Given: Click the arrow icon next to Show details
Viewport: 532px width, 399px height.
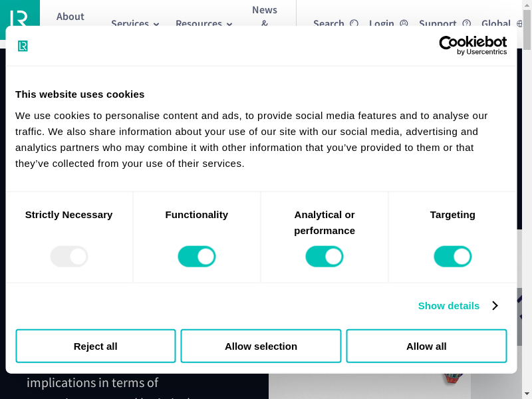Looking at the screenshot, I should 495,306.
